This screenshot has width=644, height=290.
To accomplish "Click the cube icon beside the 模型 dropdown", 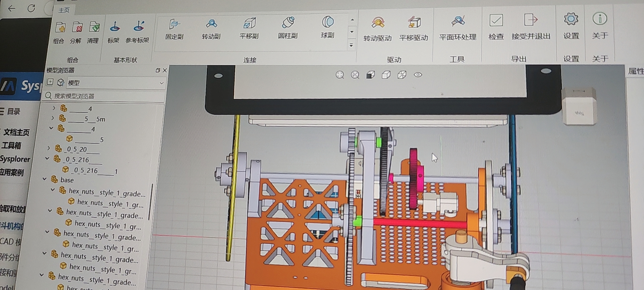I will (61, 82).
